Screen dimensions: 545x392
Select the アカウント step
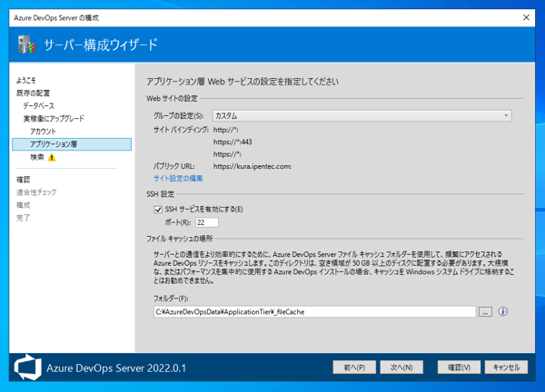43,132
